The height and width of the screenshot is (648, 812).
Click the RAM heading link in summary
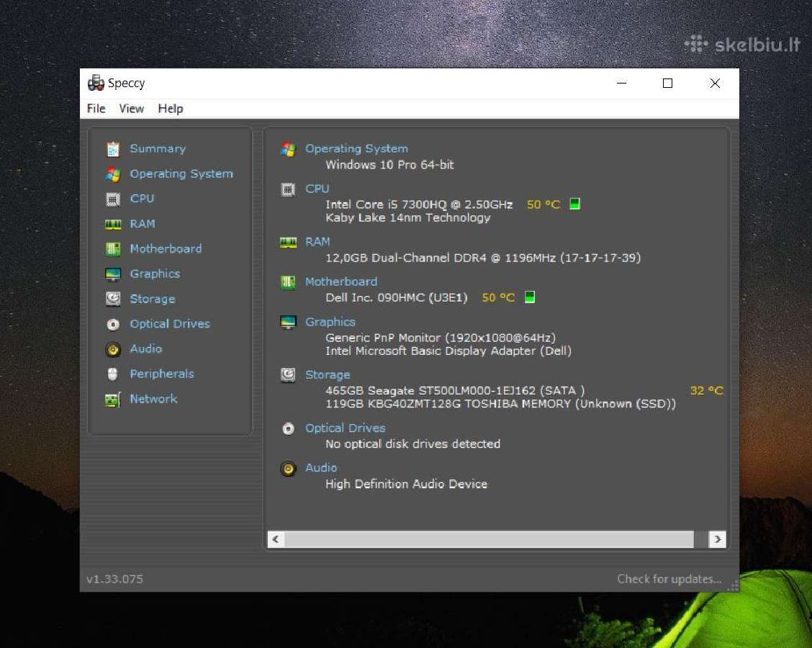[317, 242]
